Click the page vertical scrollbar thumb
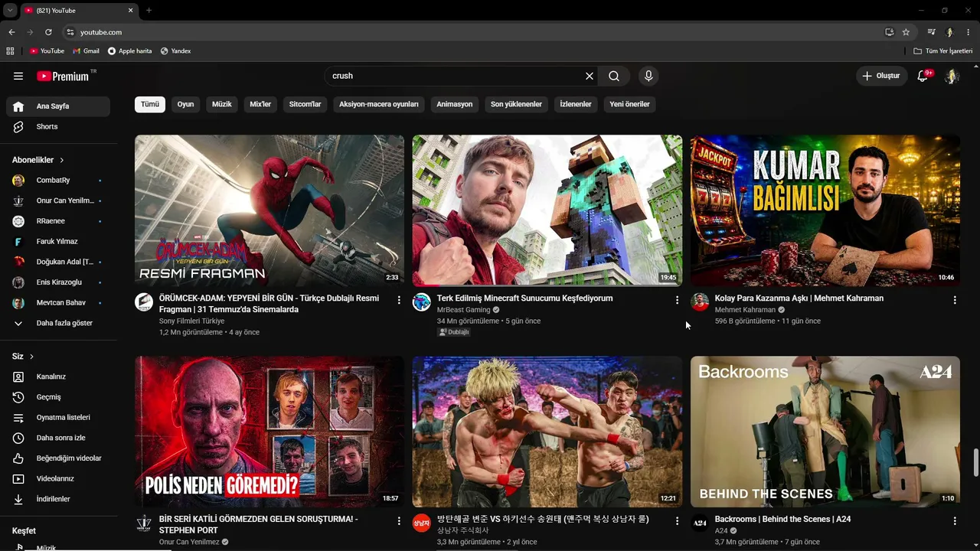Viewport: 980px width, 551px height. (976, 462)
